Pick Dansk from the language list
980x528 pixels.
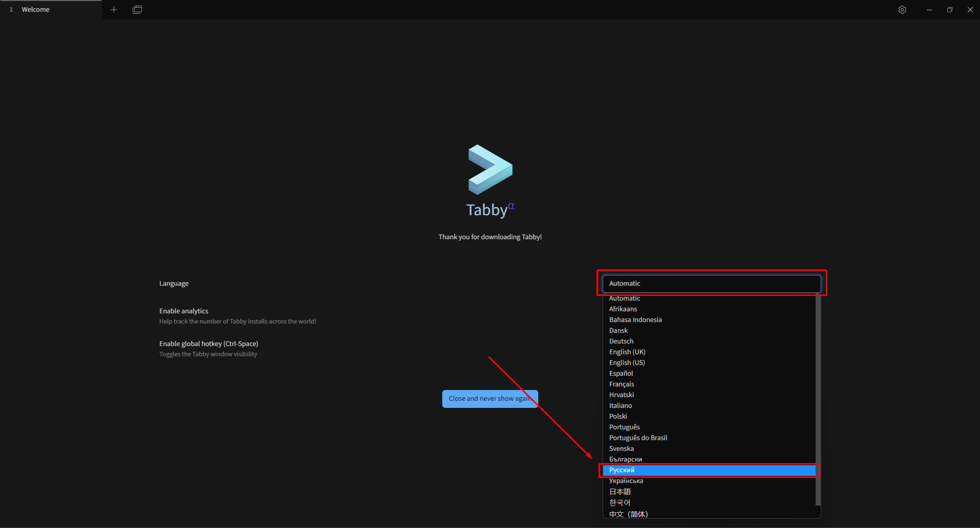click(709, 331)
